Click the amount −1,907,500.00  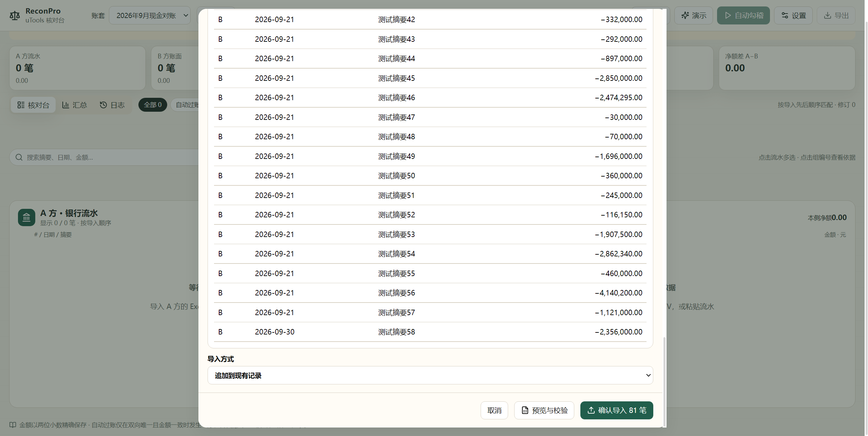(618, 235)
